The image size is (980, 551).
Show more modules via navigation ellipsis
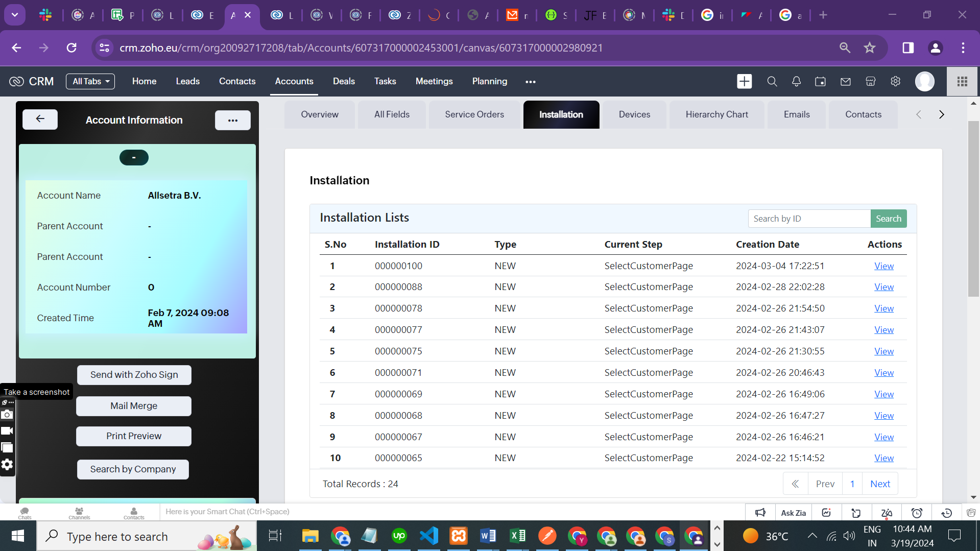tap(531, 82)
